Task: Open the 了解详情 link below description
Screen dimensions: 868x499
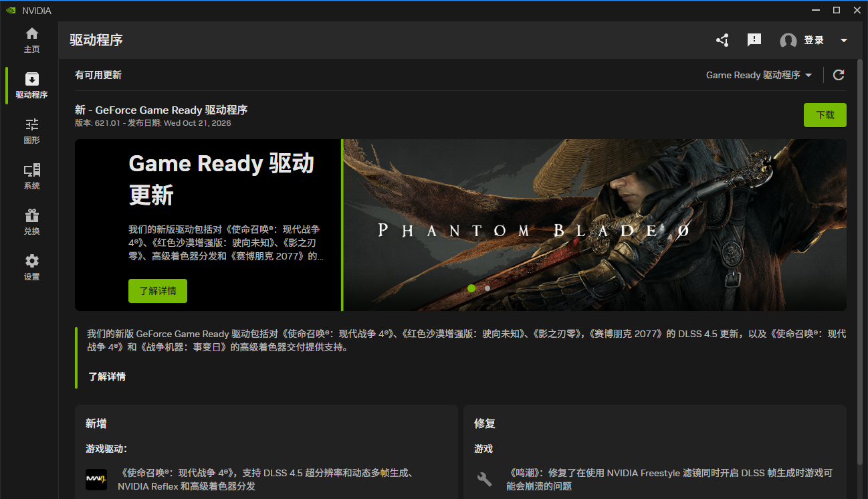Action: (x=107, y=377)
